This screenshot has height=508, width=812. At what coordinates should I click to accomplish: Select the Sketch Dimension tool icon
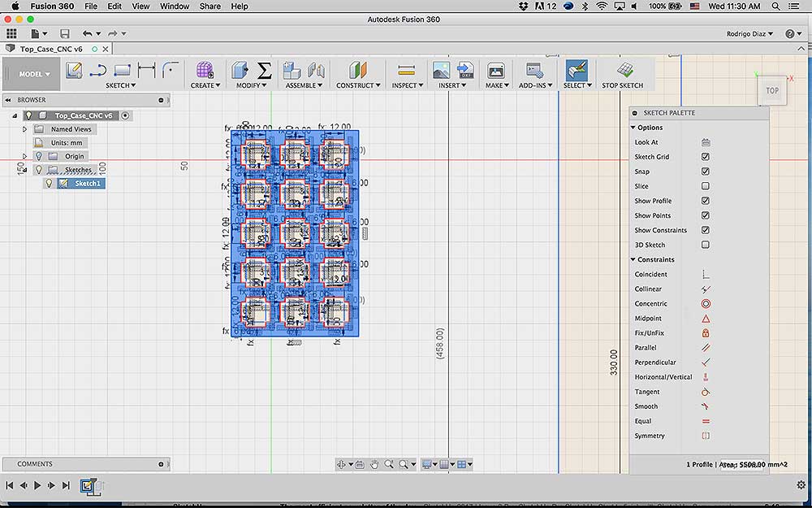[x=146, y=70]
